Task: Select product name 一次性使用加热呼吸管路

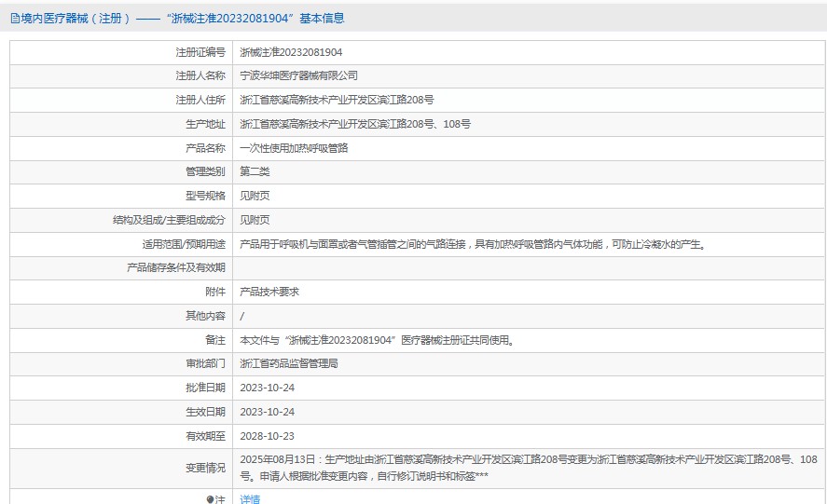Action: click(x=294, y=148)
